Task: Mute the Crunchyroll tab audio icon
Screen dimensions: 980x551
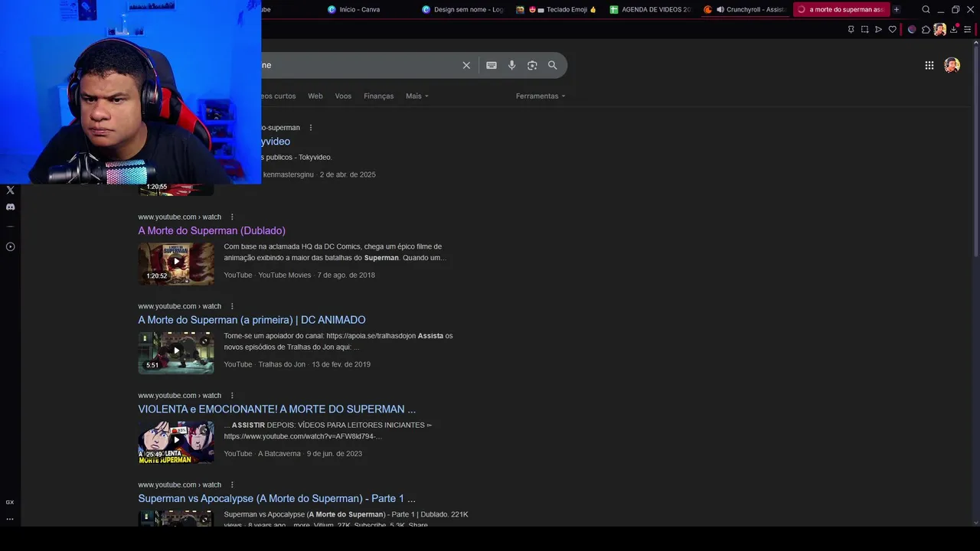Action: tap(720, 10)
